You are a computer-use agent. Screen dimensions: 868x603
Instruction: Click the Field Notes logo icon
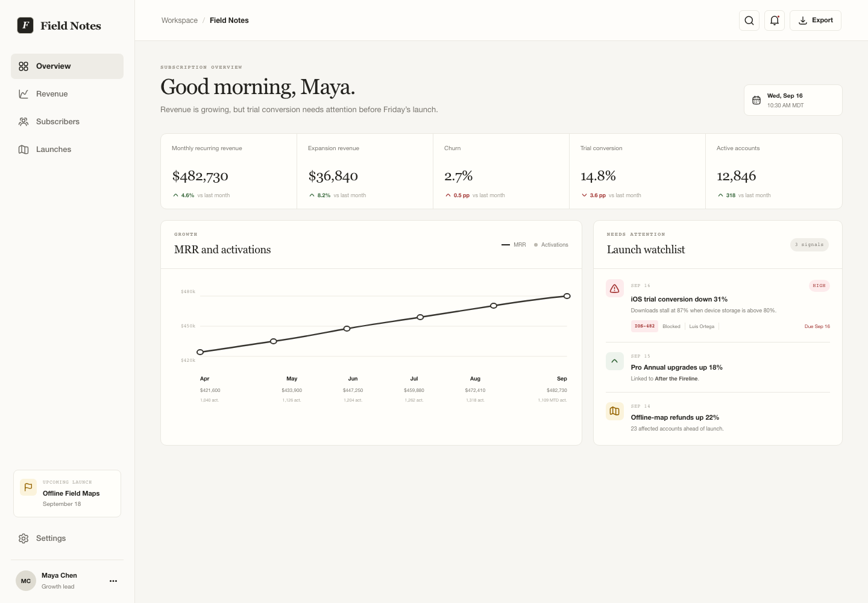click(25, 25)
